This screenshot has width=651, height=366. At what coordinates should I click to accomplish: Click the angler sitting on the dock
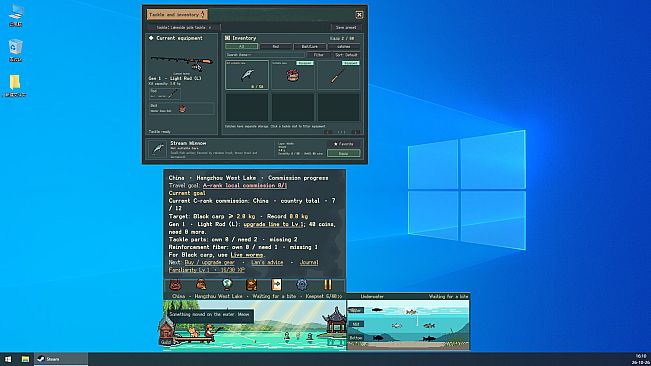[x=209, y=330]
